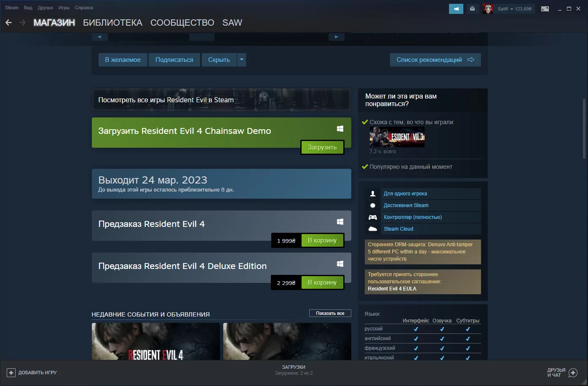
Task: Click Windows icon on Deluxe Edition pre-order
Action: 340,264
